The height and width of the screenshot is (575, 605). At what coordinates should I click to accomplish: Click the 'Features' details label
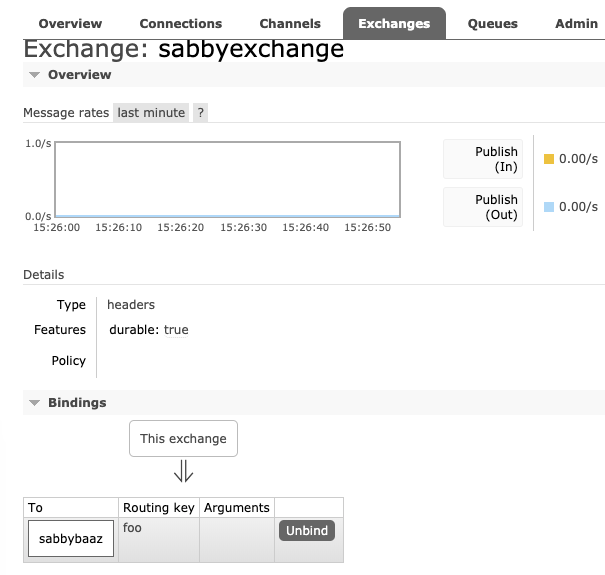point(60,330)
